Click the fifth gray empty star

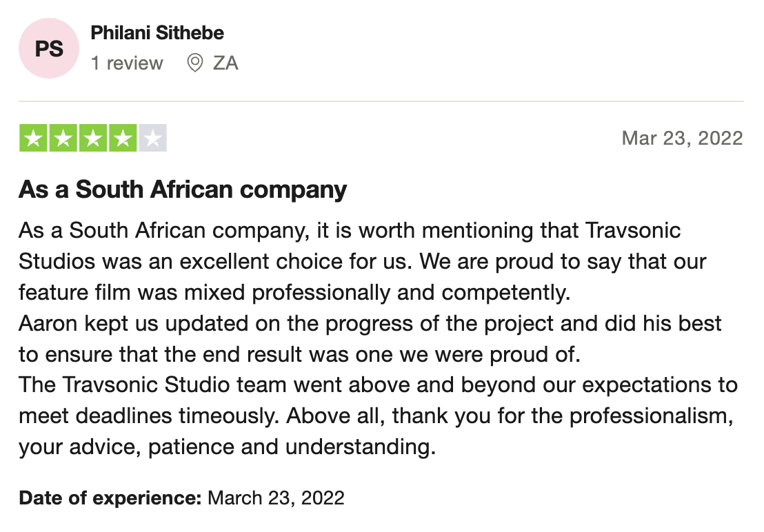point(152,139)
